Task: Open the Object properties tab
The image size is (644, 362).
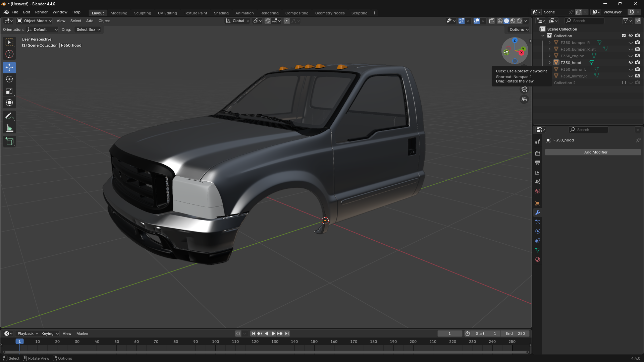Action: 538,203
